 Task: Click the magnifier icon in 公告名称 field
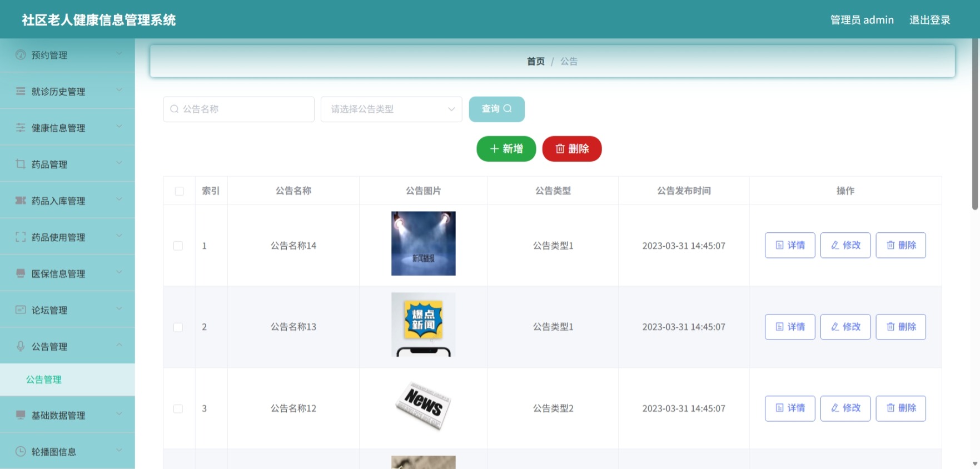pos(175,109)
